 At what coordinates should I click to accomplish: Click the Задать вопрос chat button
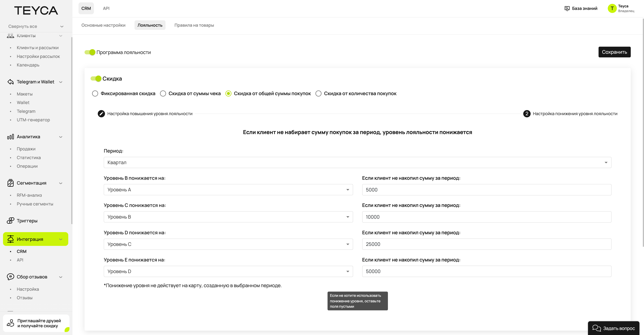click(x=613, y=328)
